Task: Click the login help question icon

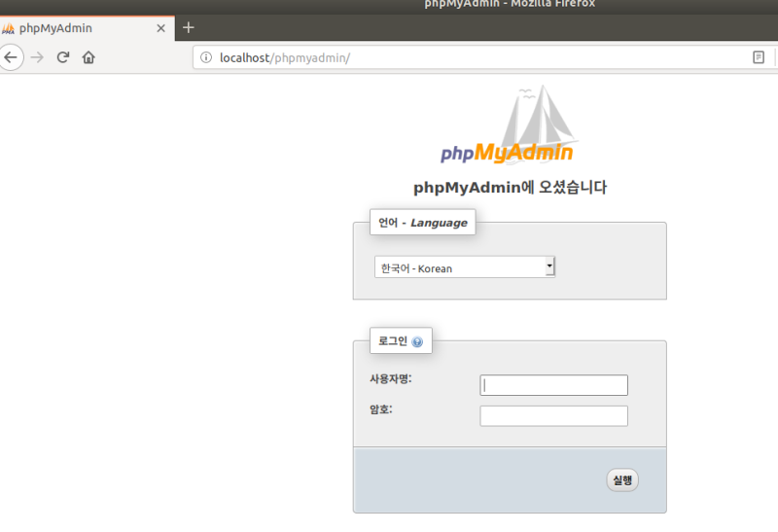Action: tap(417, 342)
